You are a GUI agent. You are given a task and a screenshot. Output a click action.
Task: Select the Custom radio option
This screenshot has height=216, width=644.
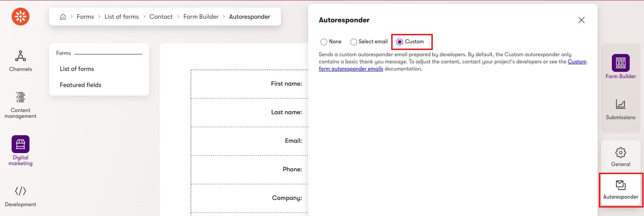[x=400, y=42]
